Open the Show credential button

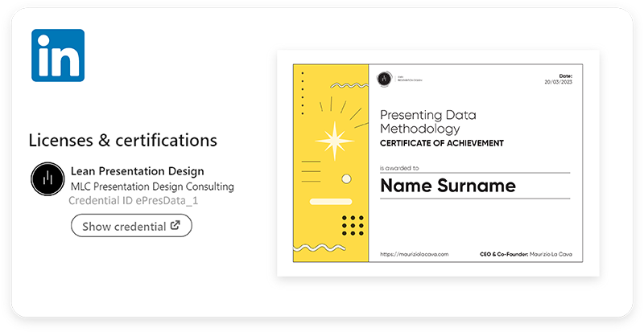[x=131, y=226]
